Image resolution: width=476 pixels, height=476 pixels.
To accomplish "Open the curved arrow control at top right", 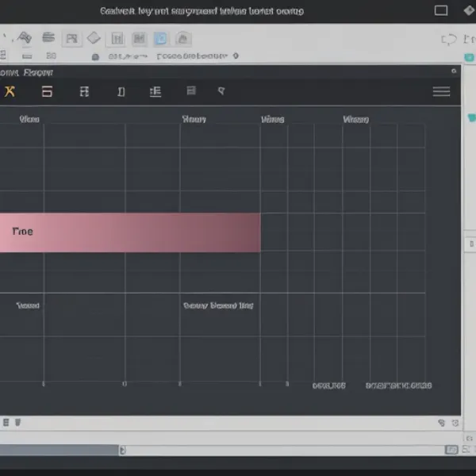I will point(448,39).
